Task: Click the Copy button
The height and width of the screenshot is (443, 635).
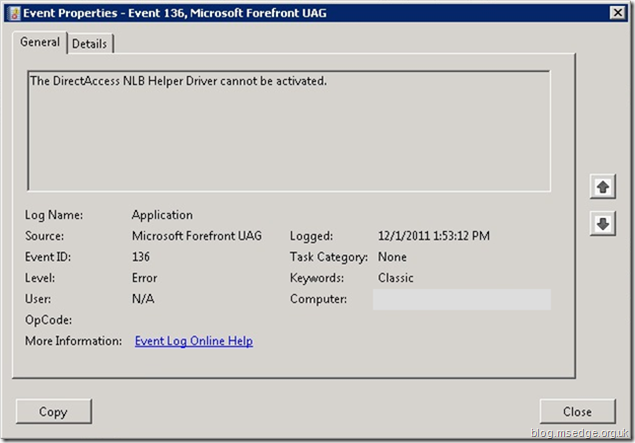Action: [x=54, y=411]
